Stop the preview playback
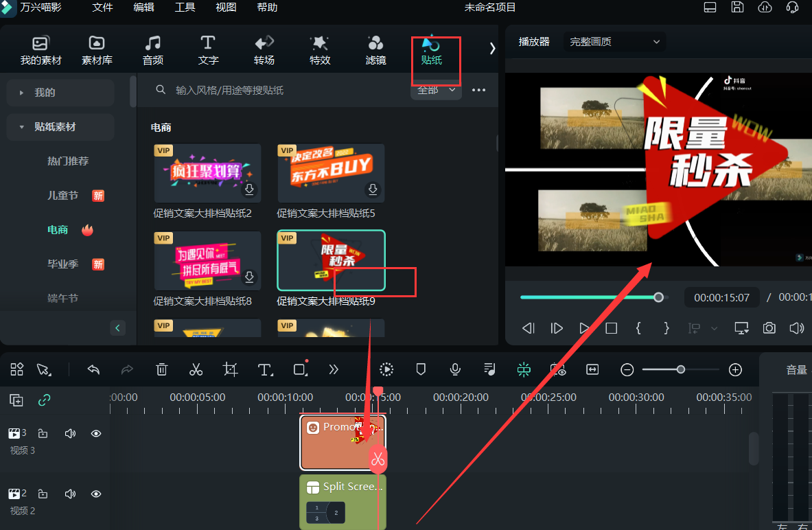Image resolution: width=812 pixels, height=530 pixels. click(611, 328)
